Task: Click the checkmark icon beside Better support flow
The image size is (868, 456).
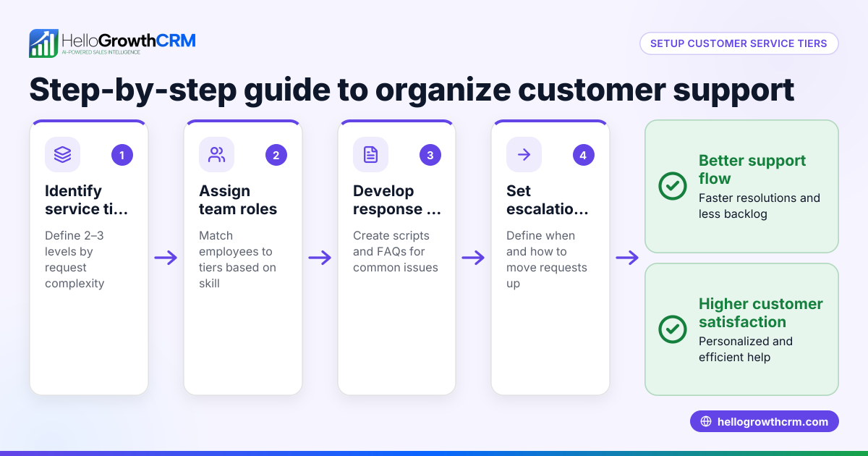Action: [x=673, y=186]
